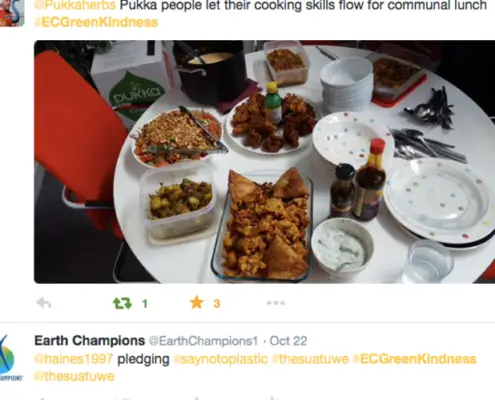
Task: Click the reply arrow icon under the photo
Action: (x=44, y=303)
